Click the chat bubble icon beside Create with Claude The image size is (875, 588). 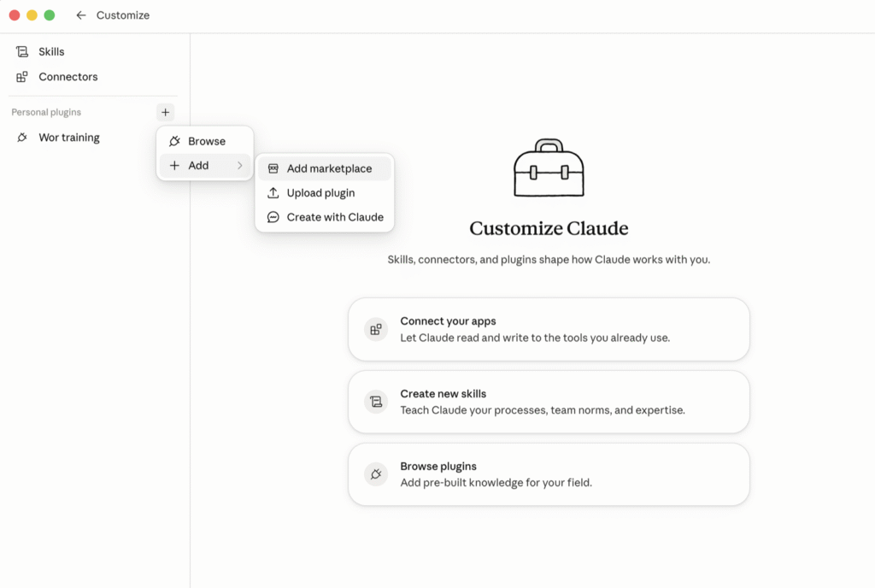273,217
